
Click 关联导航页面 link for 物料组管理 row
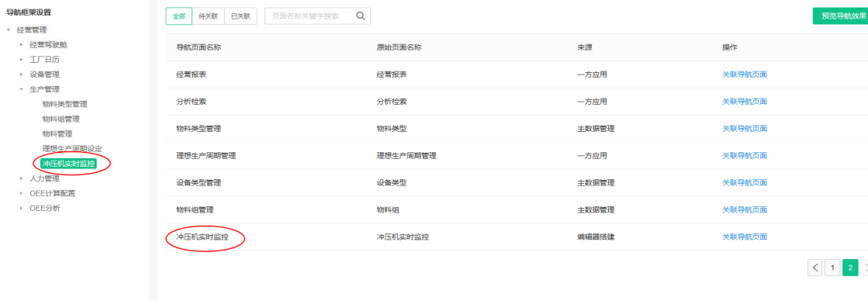(x=745, y=209)
